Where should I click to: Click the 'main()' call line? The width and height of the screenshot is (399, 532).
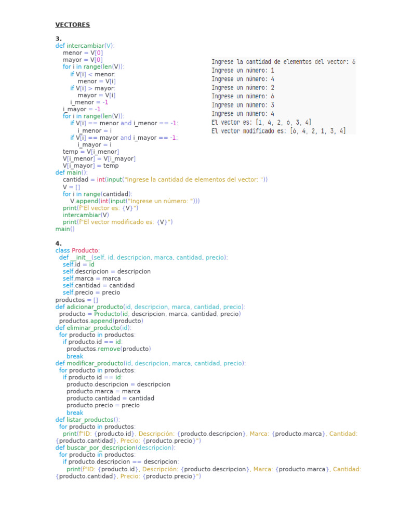65,229
